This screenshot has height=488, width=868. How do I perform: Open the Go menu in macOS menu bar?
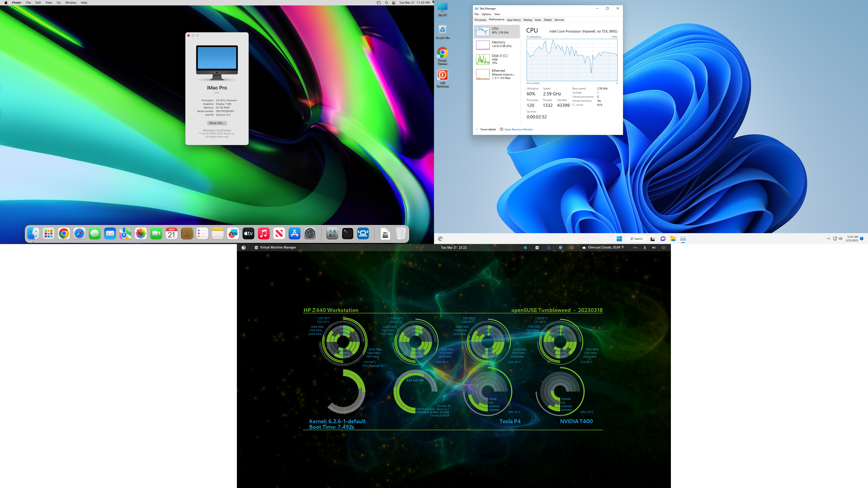pyautogui.click(x=59, y=3)
